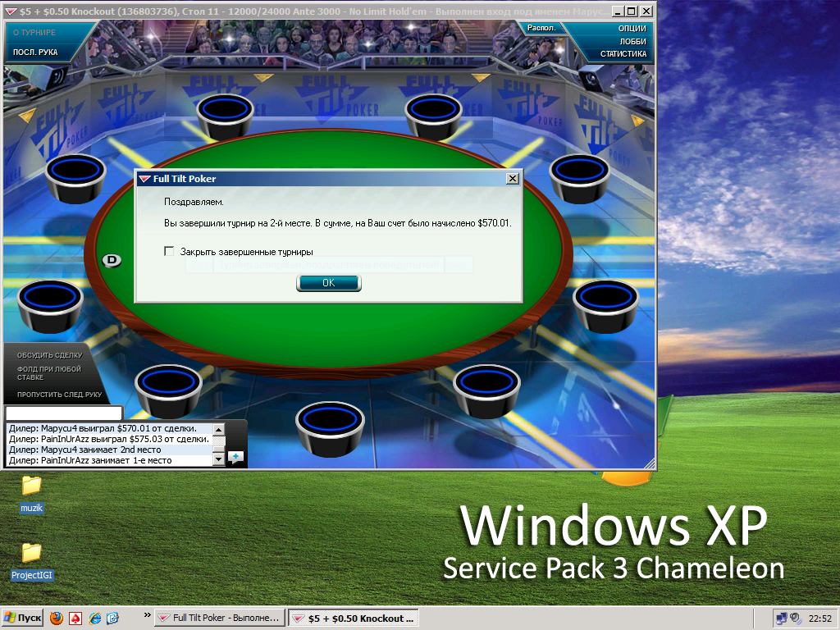Click the Full Tilt logo icon in table title bar
Image resolution: width=840 pixels, height=630 pixels.
[10, 11]
